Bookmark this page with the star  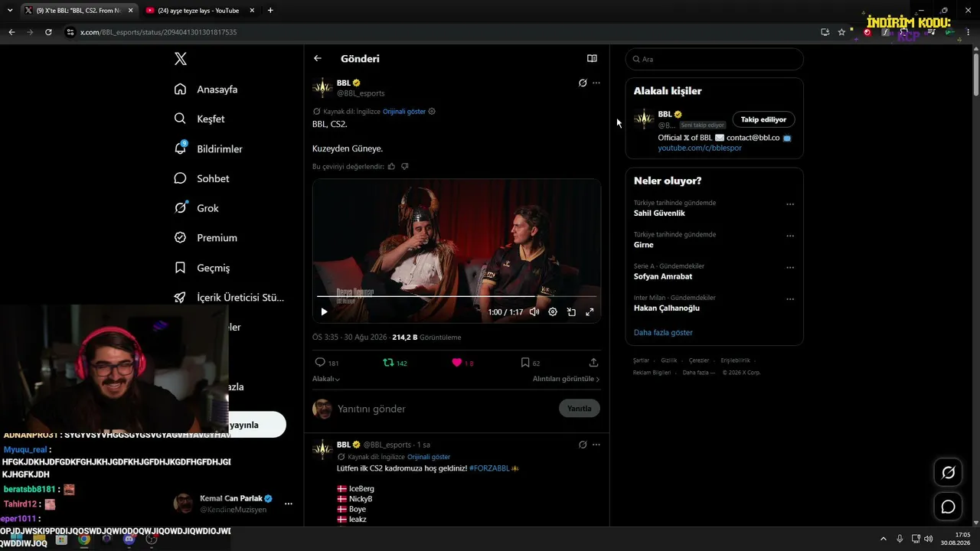[841, 32]
